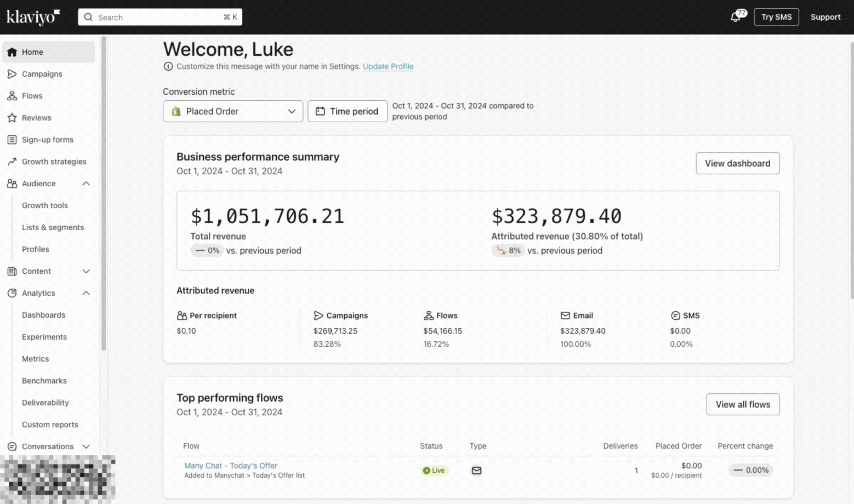Click the Growth strategies arrow icon

12,162
